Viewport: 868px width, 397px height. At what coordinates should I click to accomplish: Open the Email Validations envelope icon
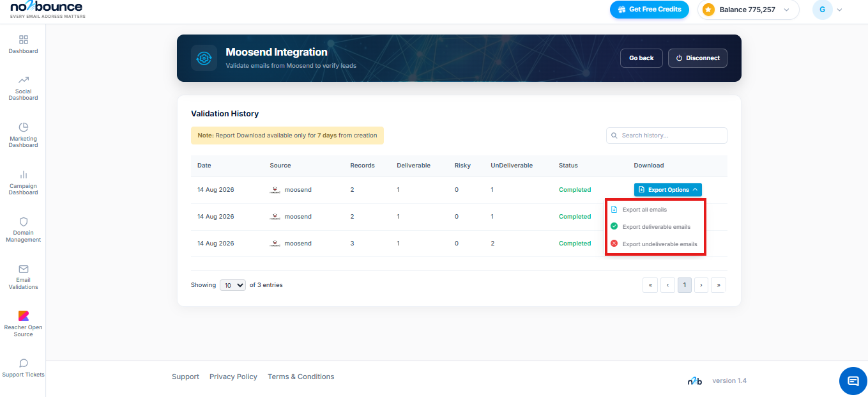click(x=23, y=269)
